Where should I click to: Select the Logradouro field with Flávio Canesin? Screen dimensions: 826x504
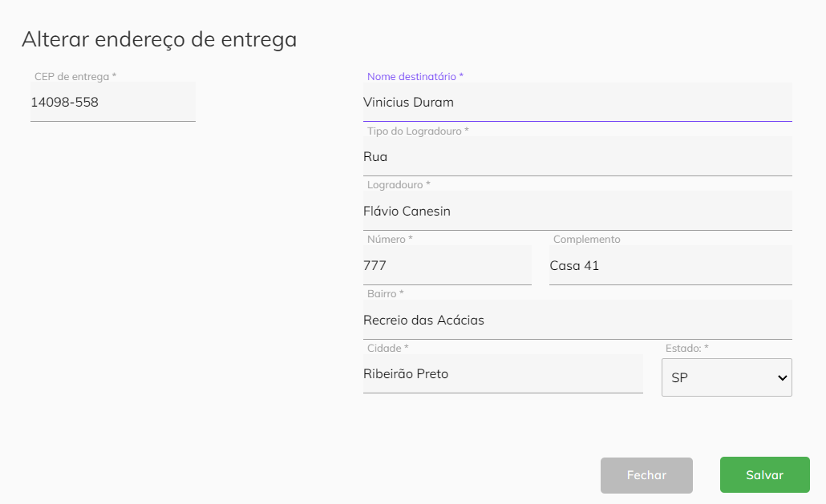point(577,211)
